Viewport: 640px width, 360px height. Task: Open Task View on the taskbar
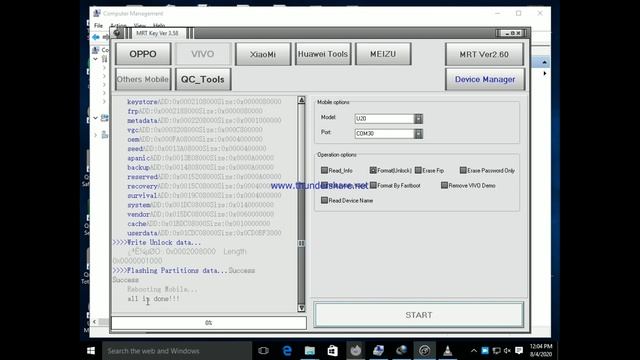click(263, 351)
